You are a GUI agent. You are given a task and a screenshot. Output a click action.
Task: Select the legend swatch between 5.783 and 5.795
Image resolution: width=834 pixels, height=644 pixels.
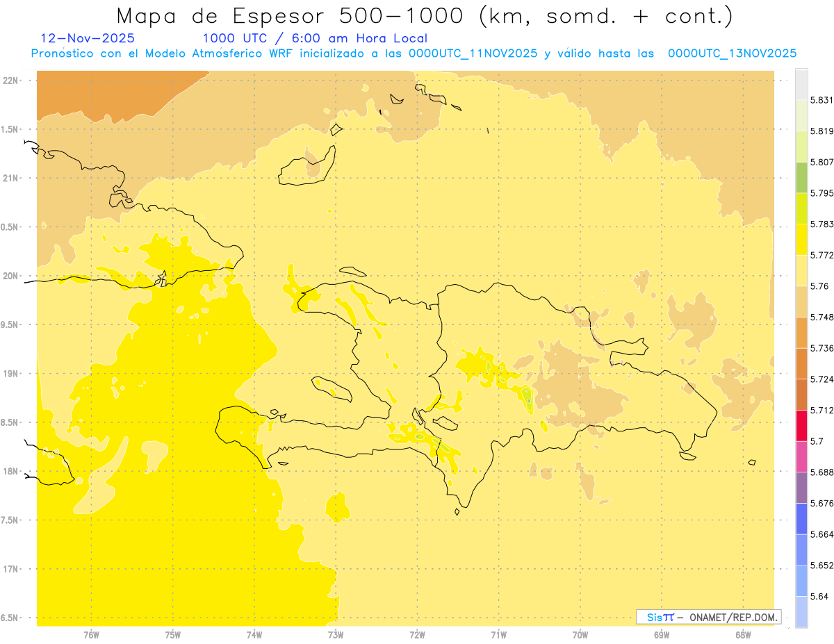click(x=801, y=208)
